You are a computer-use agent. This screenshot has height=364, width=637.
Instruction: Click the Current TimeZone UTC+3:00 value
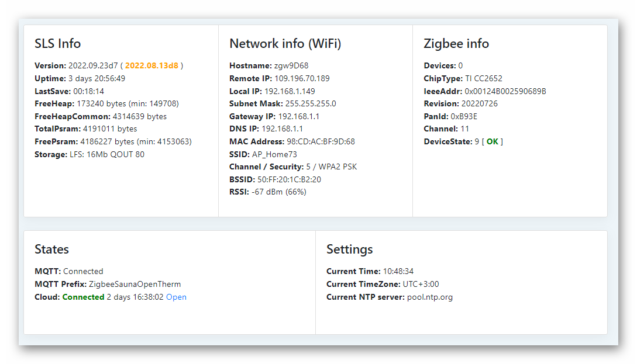click(x=421, y=284)
